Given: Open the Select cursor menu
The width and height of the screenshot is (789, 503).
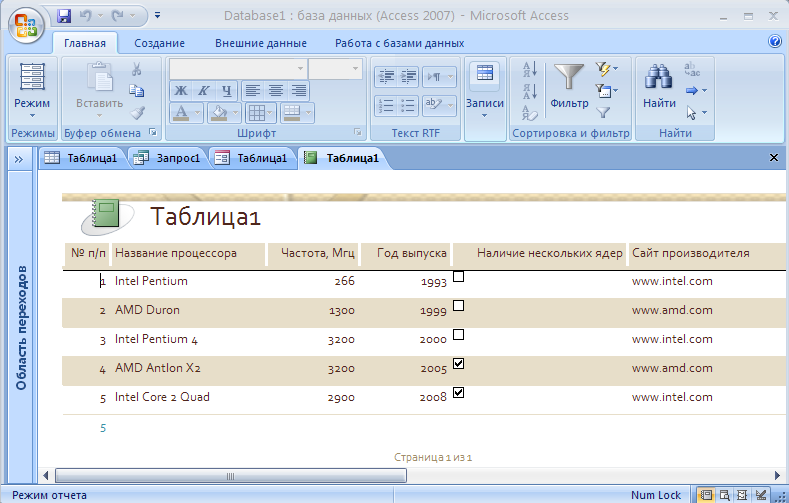Looking at the screenshot, I should point(696,113).
